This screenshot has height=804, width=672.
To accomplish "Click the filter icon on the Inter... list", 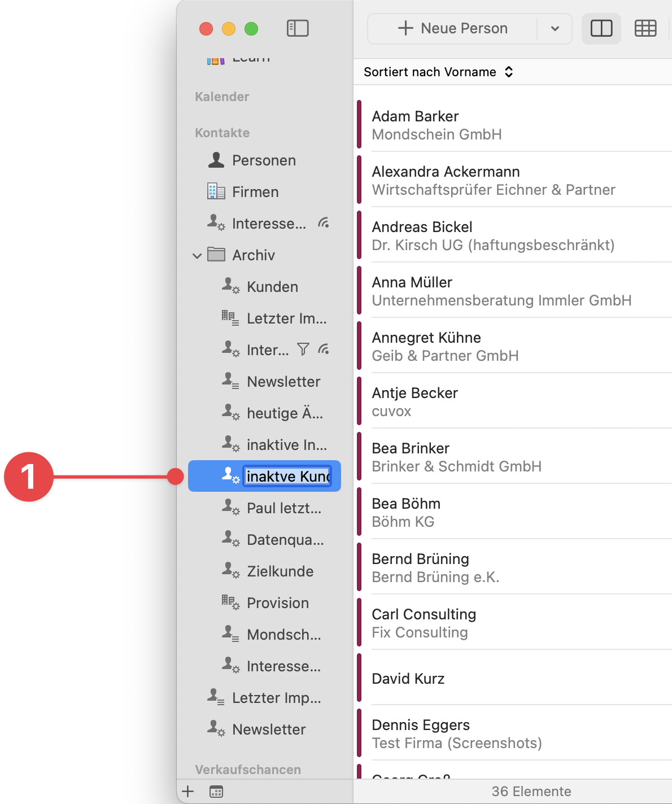I will [303, 349].
